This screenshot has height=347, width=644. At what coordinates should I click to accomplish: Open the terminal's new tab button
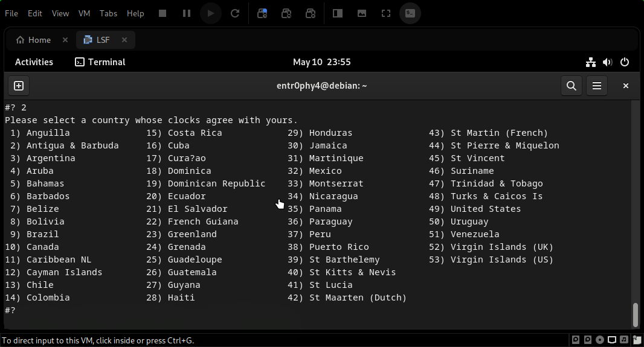click(x=18, y=86)
